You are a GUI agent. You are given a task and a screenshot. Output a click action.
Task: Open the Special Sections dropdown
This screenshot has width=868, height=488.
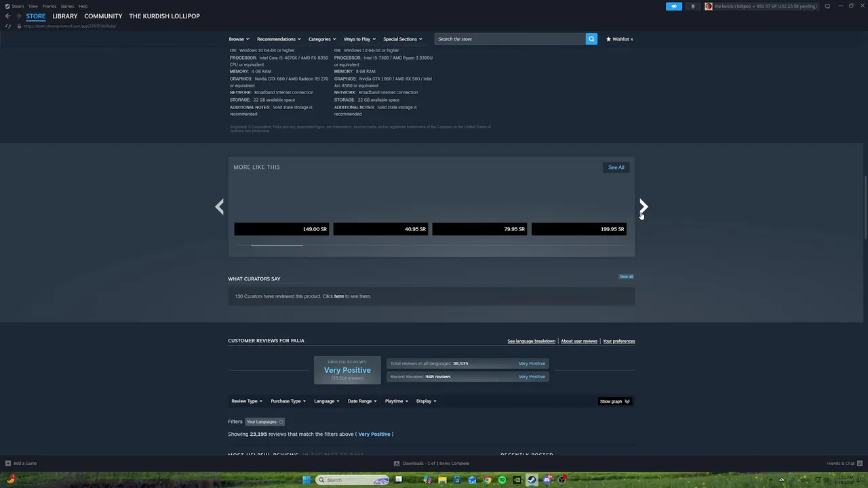[x=403, y=39]
